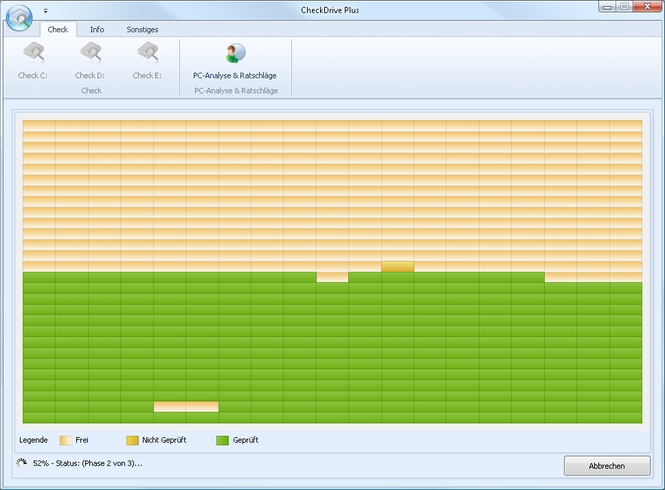Image resolution: width=665 pixels, height=490 pixels.
Task: Close the CheckDrive Plus window
Action: 647,7
